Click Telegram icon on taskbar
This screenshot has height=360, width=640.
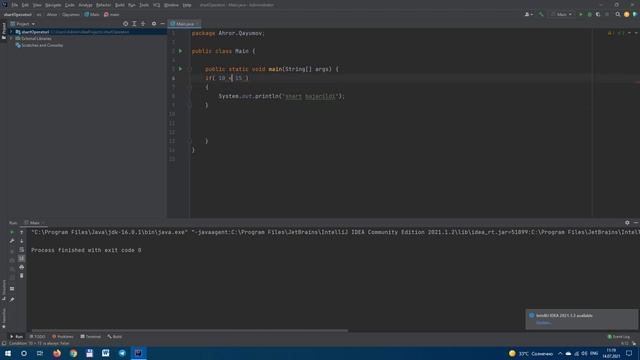pyautogui.click(x=122, y=353)
